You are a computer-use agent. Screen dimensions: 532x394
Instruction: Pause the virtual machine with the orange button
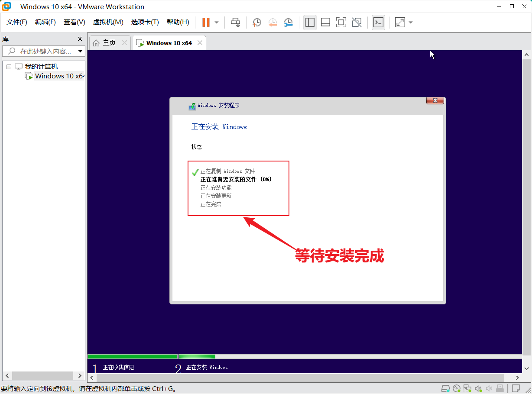[206, 22]
